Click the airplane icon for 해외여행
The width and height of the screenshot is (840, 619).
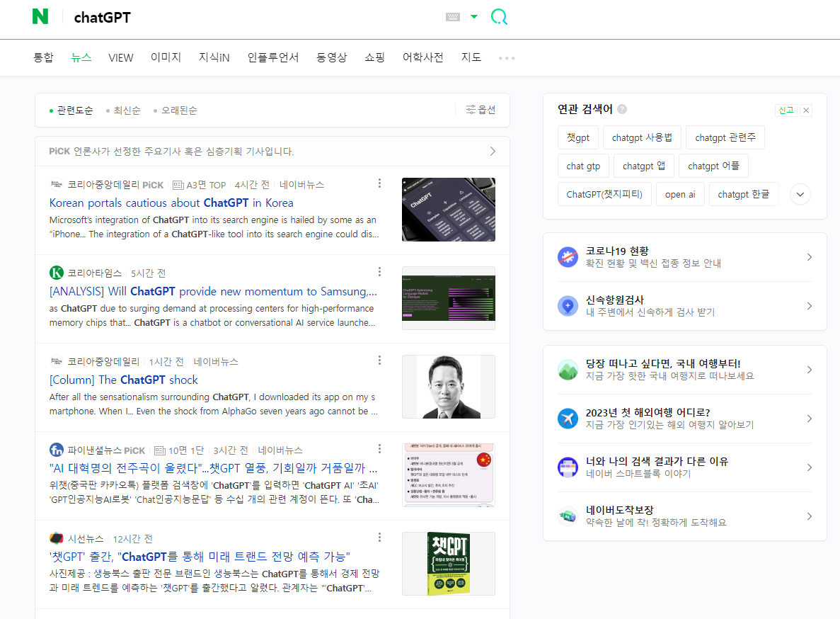(568, 419)
